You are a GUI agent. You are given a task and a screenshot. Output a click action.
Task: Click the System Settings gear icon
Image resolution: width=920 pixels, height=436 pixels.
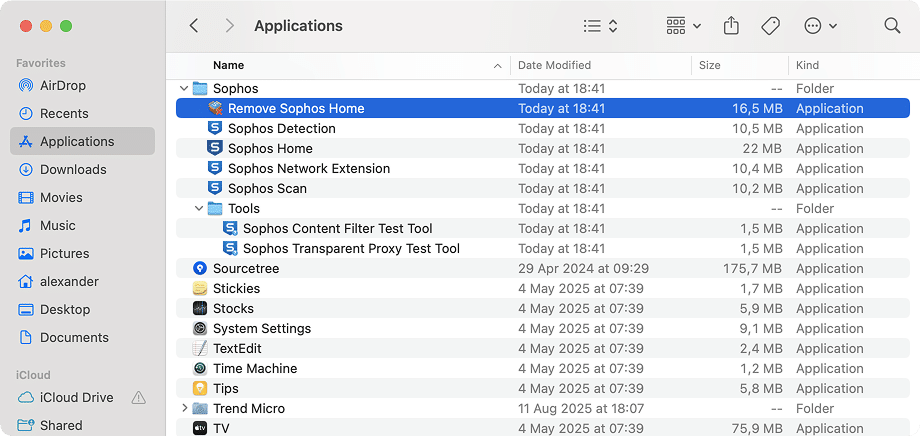coord(200,329)
